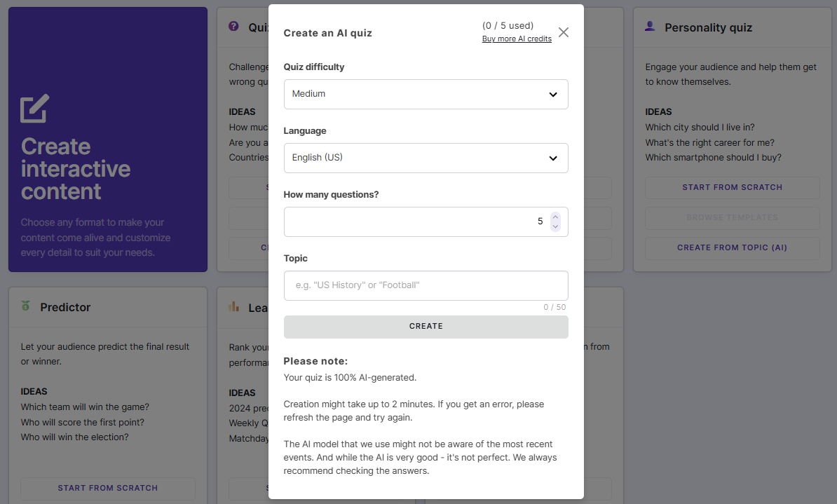This screenshot has width=837, height=504.
Task: Click CREATE FROM TOPIC (AI) button
Action: 732,247
